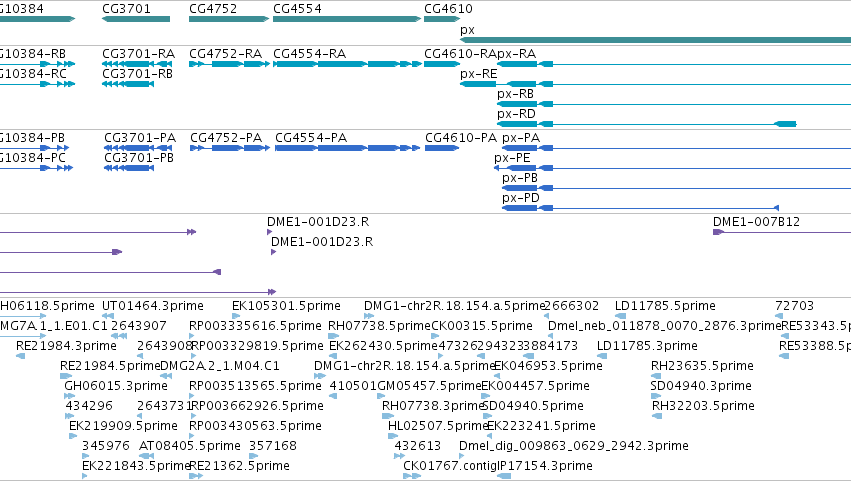
Task: Select the LD11785.5prime EST label
Action: click(665, 306)
